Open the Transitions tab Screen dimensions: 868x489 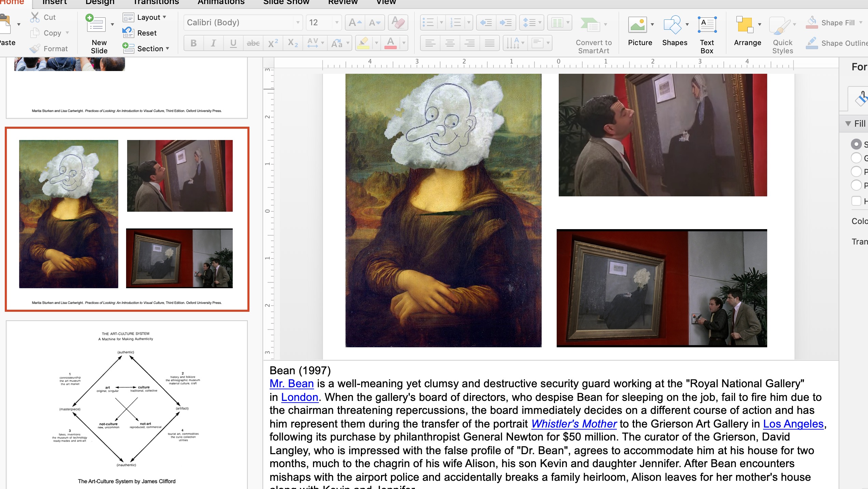[156, 2]
